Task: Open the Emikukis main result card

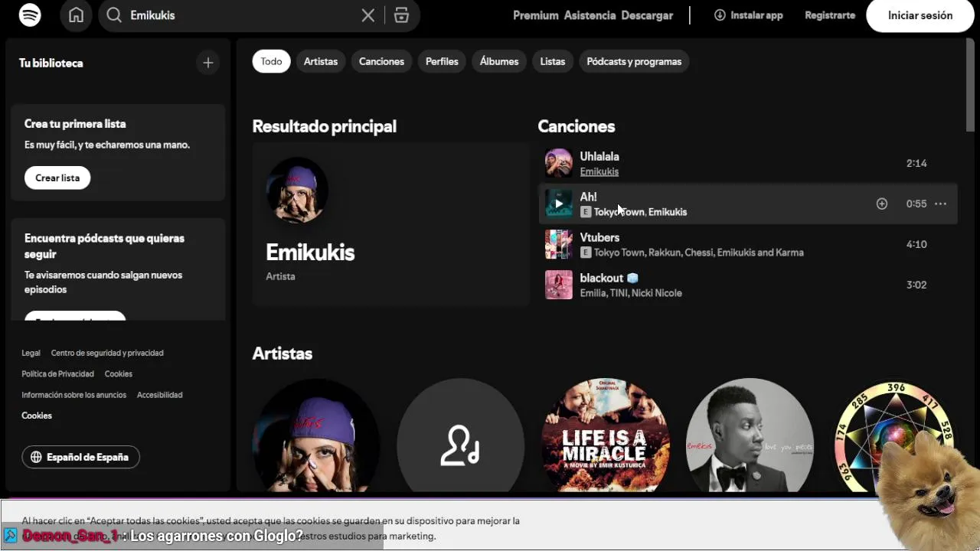Action: [390, 224]
